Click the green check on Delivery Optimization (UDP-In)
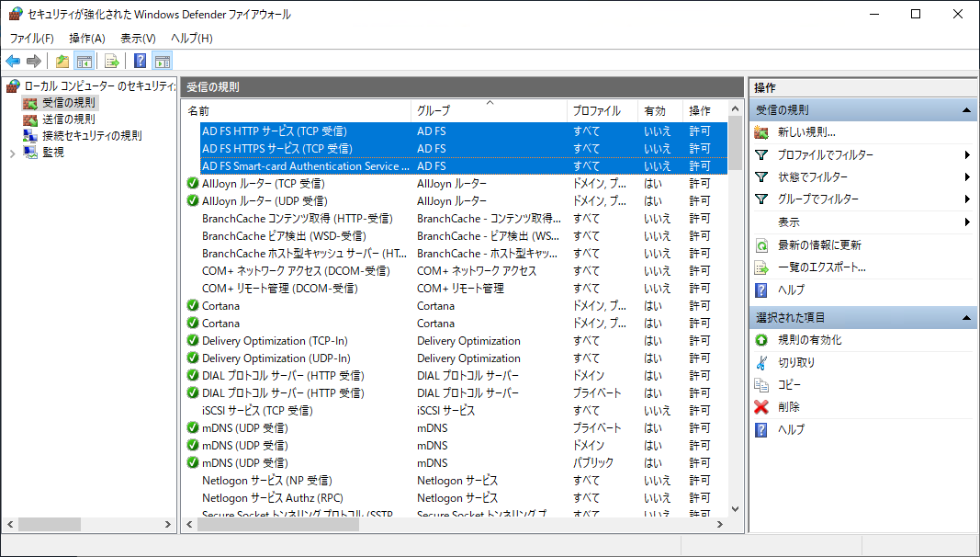The height and width of the screenshot is (557, 980). pos(193,358)
